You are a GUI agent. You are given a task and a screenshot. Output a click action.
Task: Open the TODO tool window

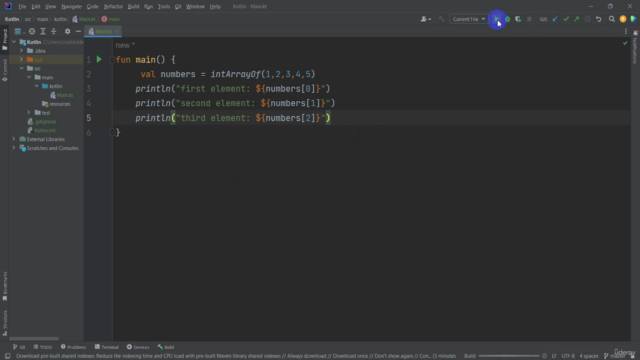(43, 347)
